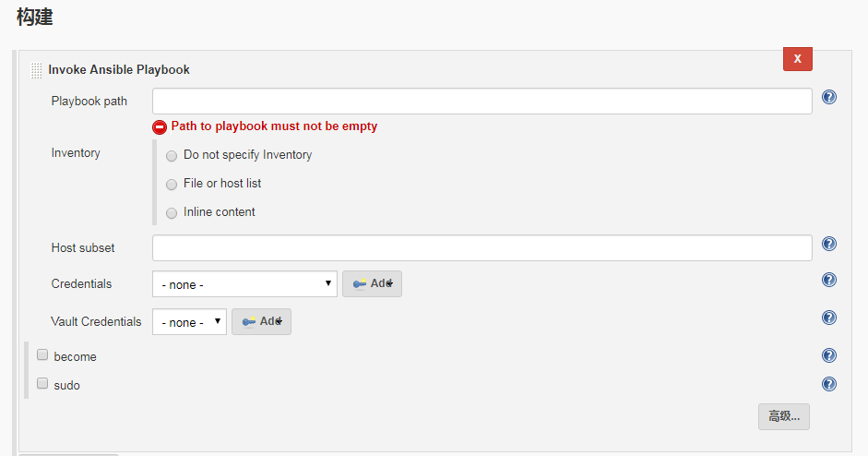Open help for Playbook path field
Screen dimensions: 868x456
[x=828, y=98]
